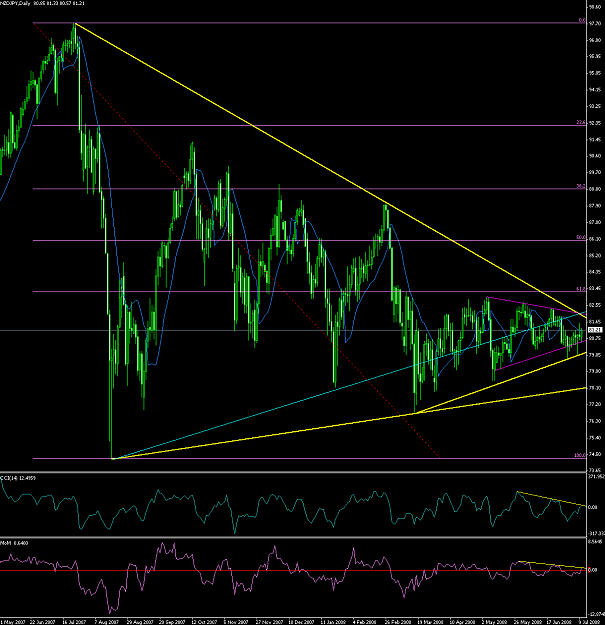This screenshot has width=605, height=625.
Task: Select the yellow divergence line in CCI panel
Action: click(x=551, y=499)
